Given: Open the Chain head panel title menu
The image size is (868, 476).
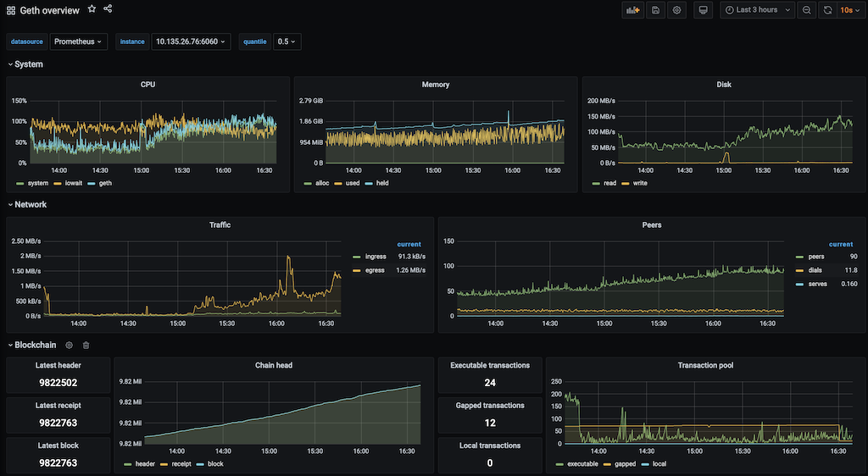Looking at the screenshot, I should pyautogui.click(x=274, y=365).
